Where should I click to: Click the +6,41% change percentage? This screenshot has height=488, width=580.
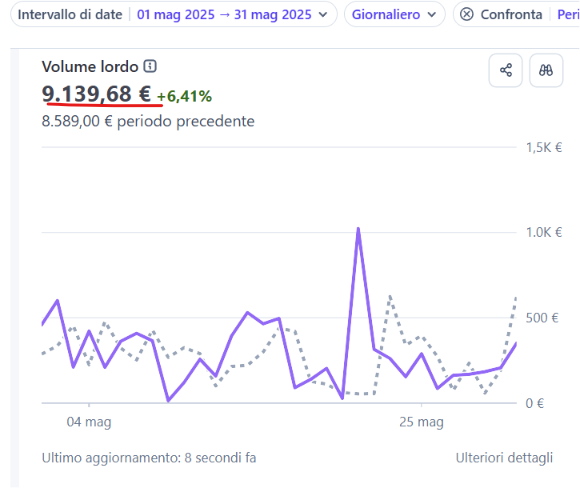184,96
